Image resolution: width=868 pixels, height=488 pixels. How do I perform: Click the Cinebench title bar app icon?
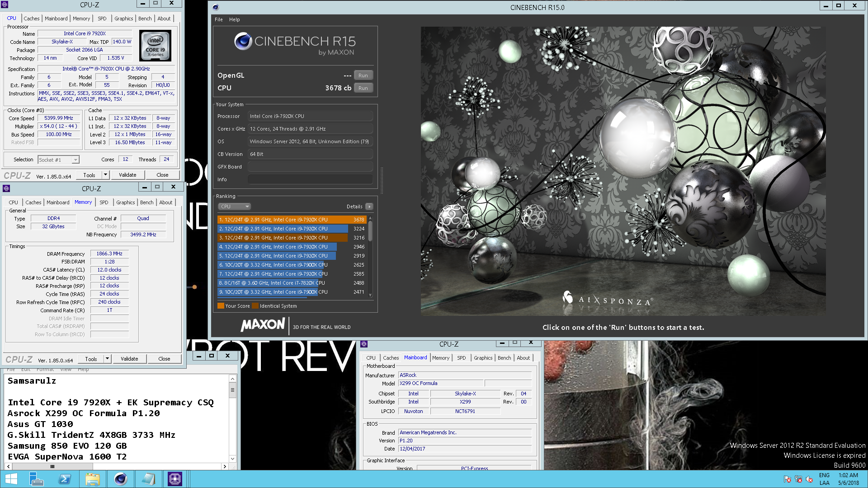216,7
